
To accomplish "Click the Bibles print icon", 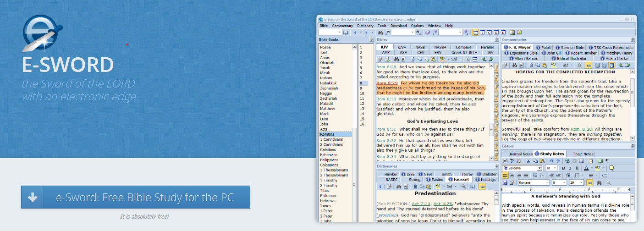I will click(387, 59).
